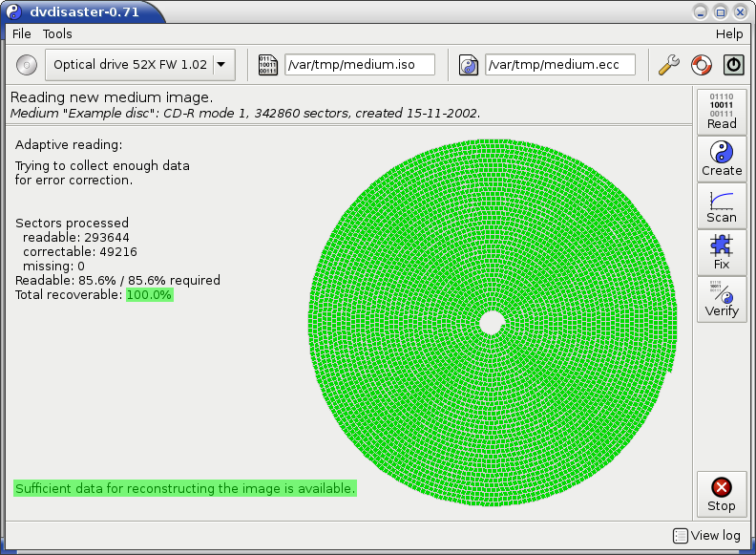
Task: Click the /var/tmp/medium.ecc path field
Action: coord(559,65)
